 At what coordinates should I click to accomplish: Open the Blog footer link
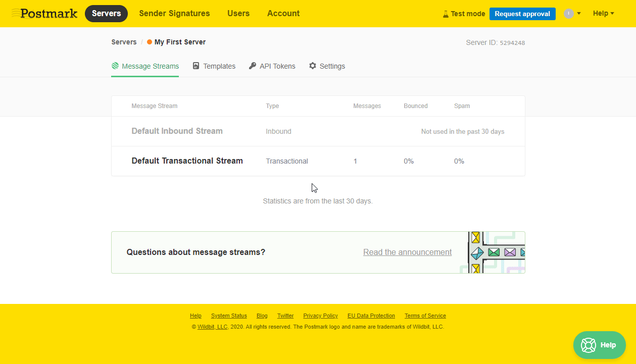(x=262, y=316)
